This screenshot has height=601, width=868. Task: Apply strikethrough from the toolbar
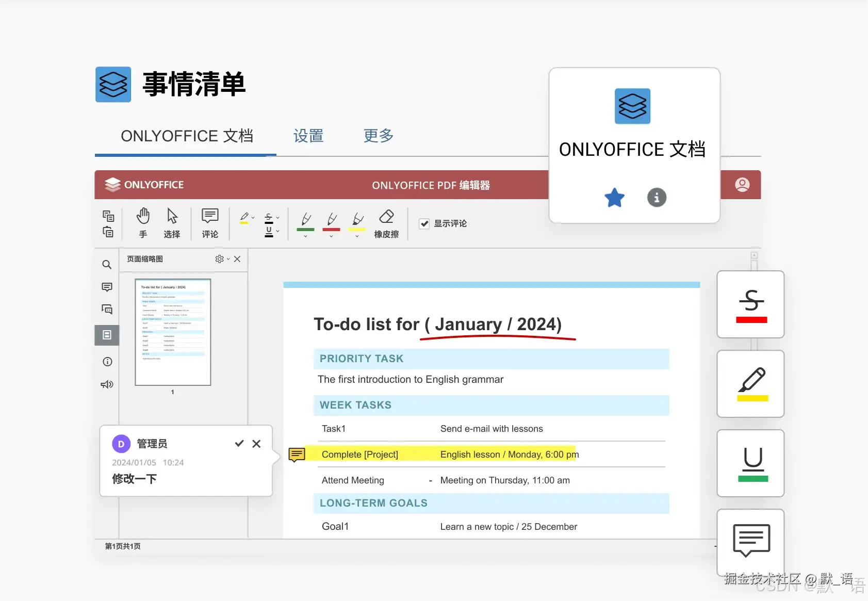point(269,218)
